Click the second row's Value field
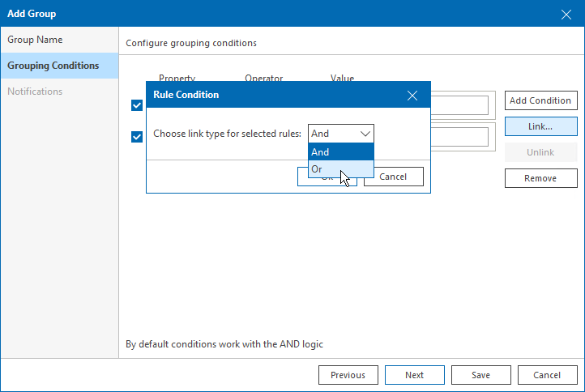 [x=459, y=136]
